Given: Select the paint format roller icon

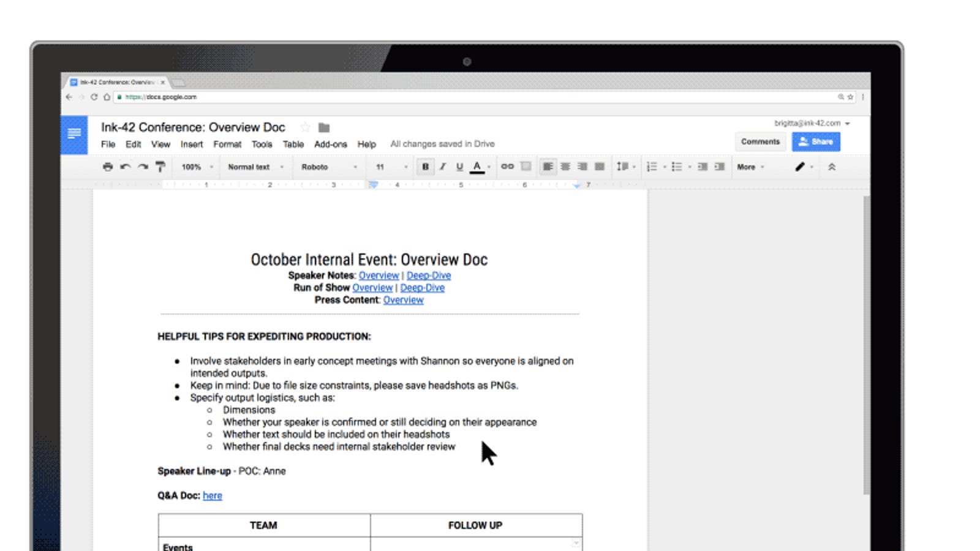Looking at the screenshot, I should tap(160, 167).
